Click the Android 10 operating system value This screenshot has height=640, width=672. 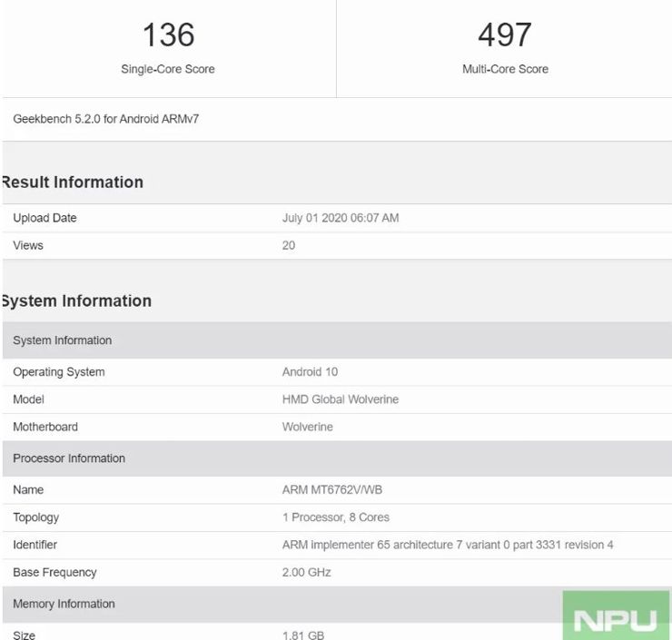pyautogui.click(x=311, y=372)
